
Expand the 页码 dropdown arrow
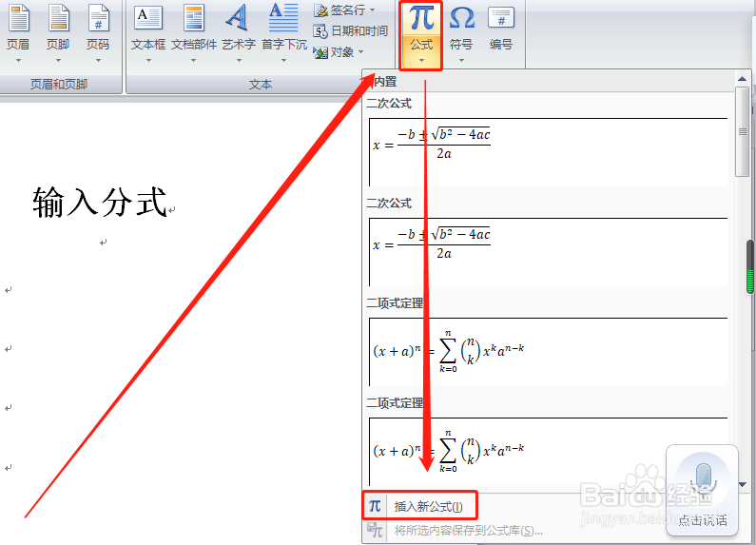(x=98, y=60)
